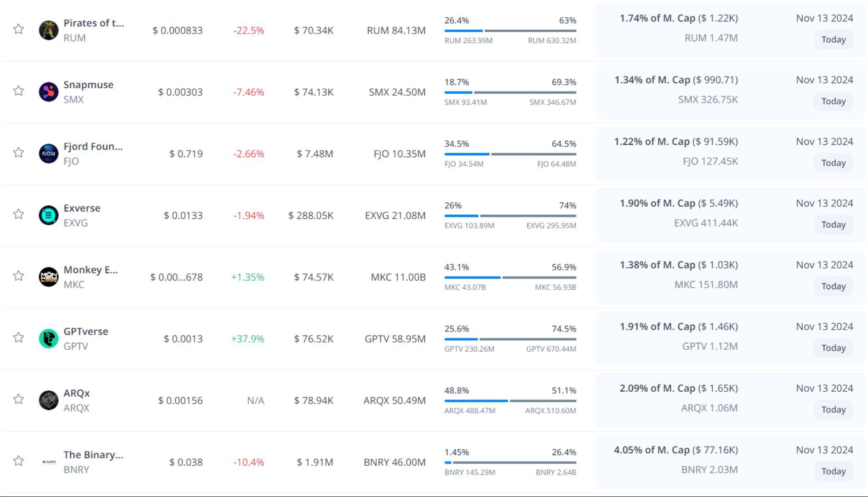Screen dimensions: 868x497
Task: Select the Monkey Empire MKC logo icon
Action: [x=48, y=277]
